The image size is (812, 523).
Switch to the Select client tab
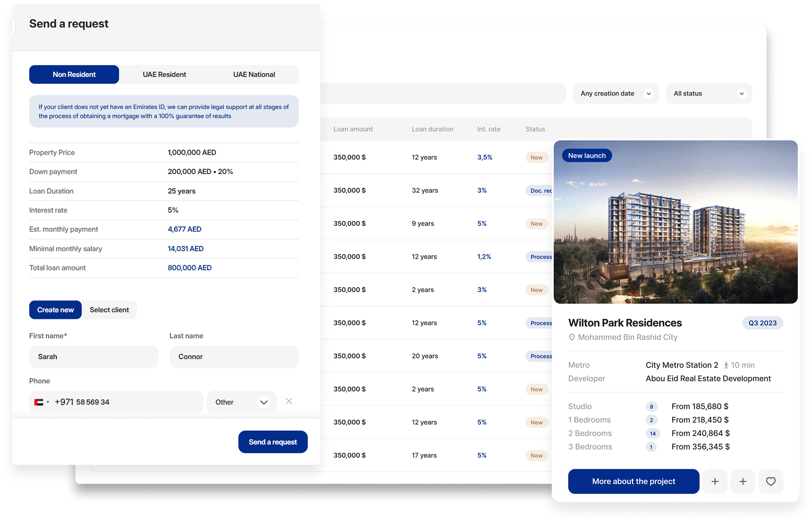(109, 310)
